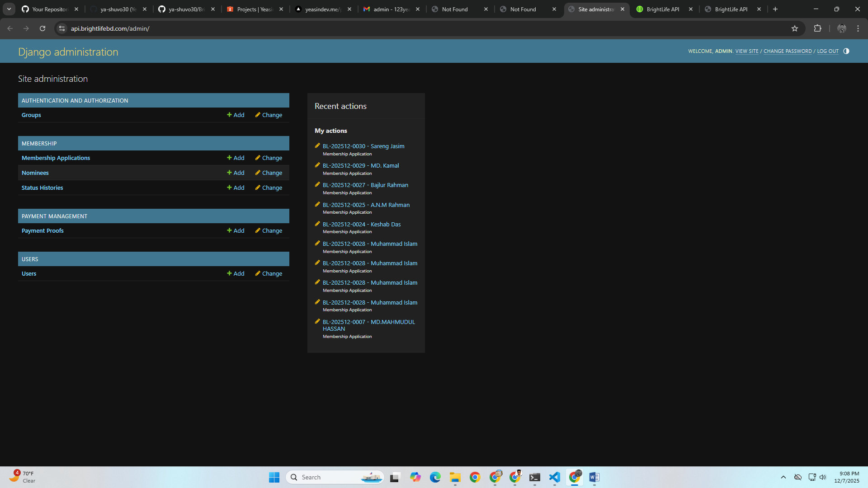This screenshot has height=488, width=868.
Task: Open VIEW SITE link
Action: tap(746, 51)
